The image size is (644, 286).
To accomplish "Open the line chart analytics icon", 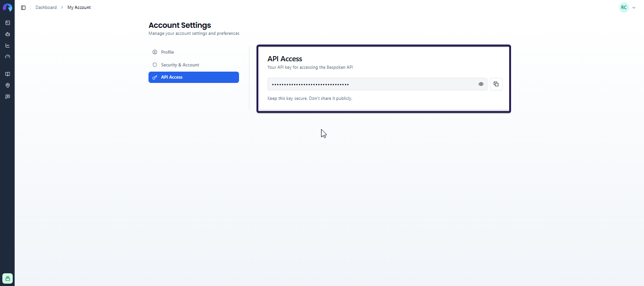I will point(8,45).
